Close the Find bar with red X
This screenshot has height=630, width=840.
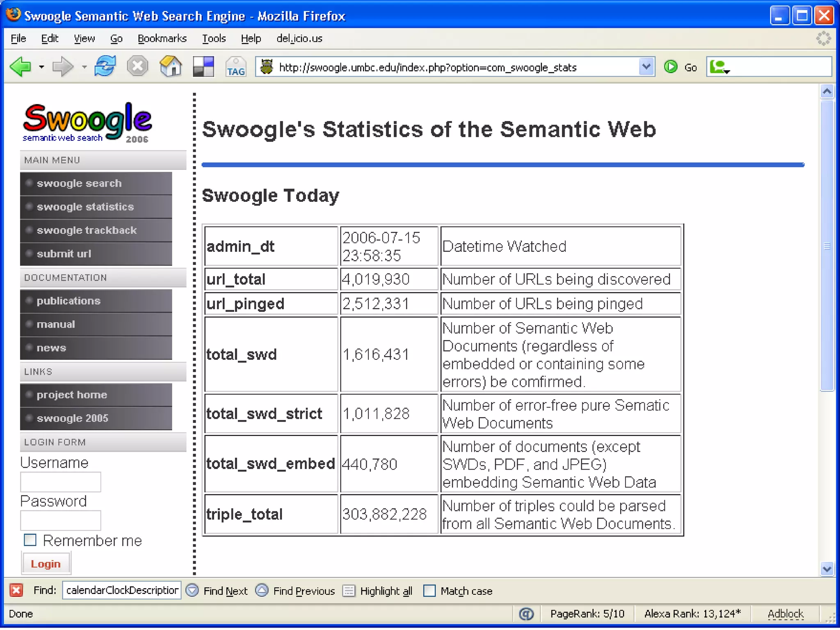(16, 591)
